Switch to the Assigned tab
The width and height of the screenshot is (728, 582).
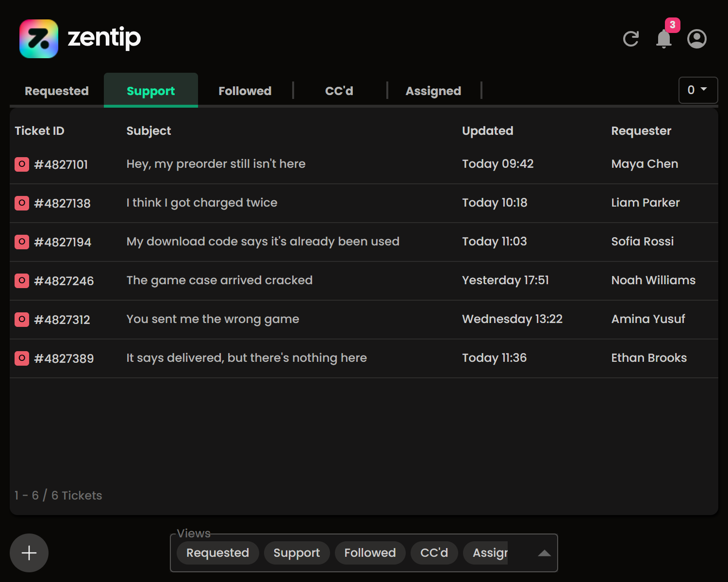(433, 91)
